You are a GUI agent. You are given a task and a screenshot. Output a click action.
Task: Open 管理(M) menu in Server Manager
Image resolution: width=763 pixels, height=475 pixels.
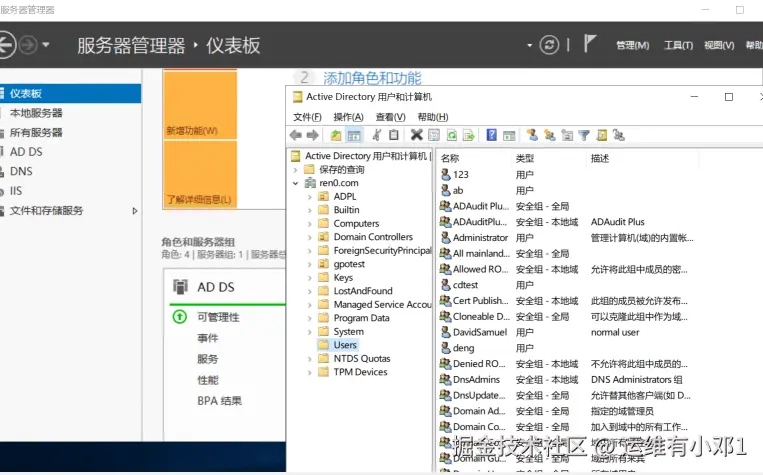(x=633, y=45)
